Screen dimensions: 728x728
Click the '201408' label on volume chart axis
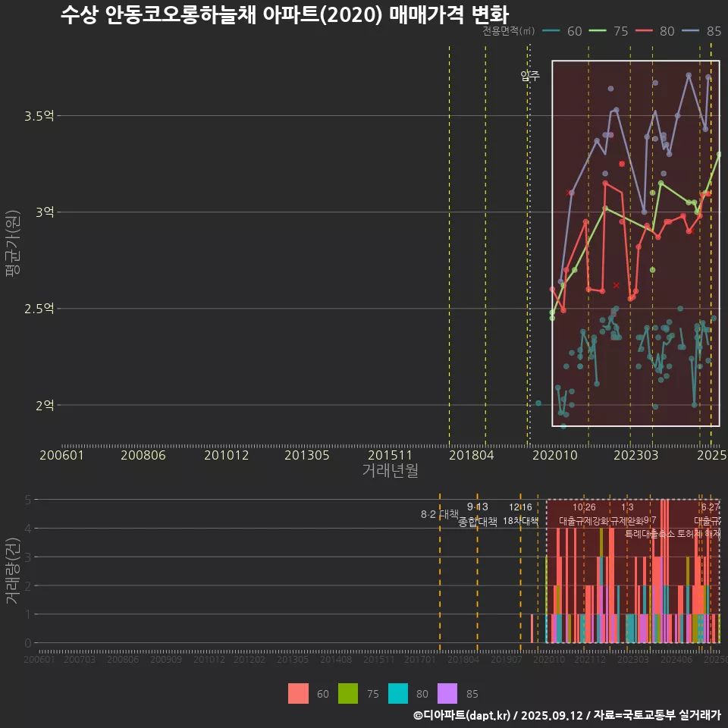[336, 659]
